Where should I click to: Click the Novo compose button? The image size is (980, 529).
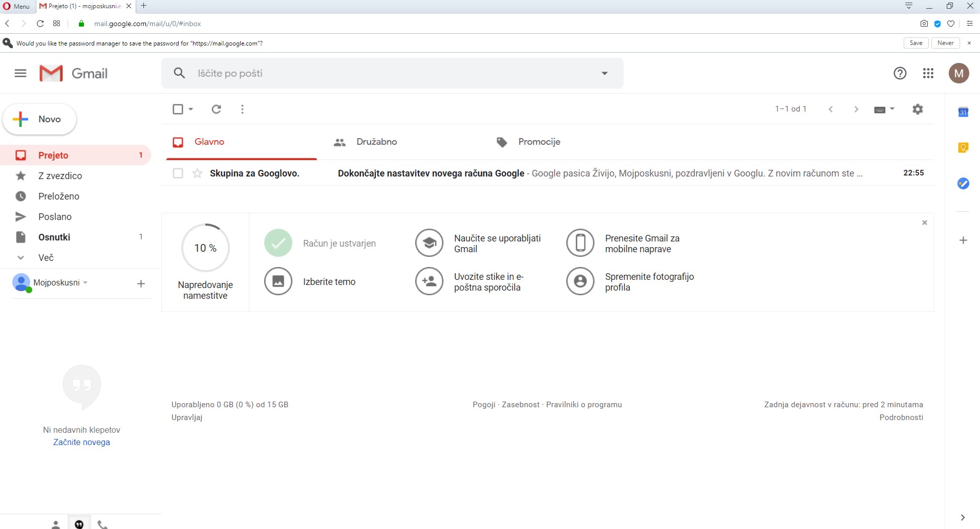(39, 119)
